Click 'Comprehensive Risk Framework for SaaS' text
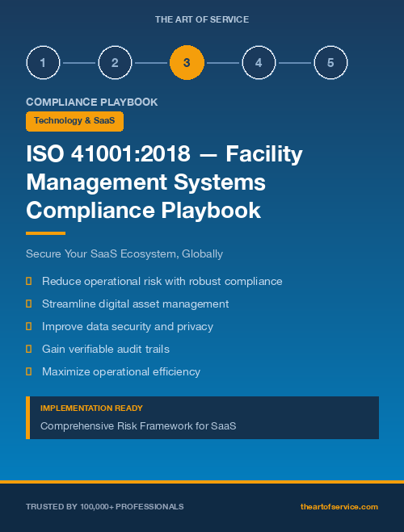This screenshot has width=404, height=532. click(138, 426)
